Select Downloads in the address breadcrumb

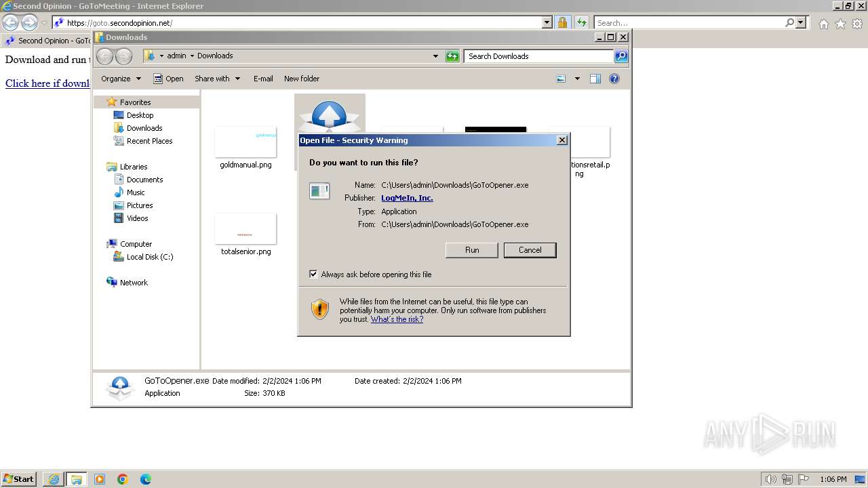coord(215,56)
